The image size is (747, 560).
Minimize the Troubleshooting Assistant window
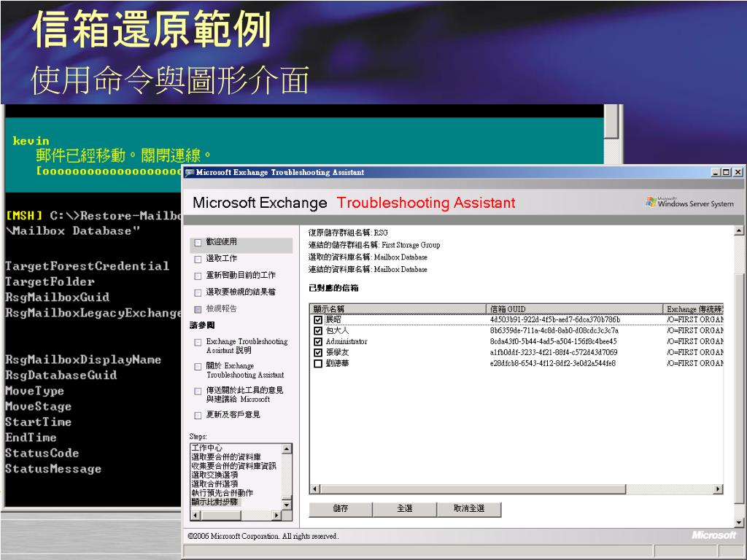click(x=716, y=172)
